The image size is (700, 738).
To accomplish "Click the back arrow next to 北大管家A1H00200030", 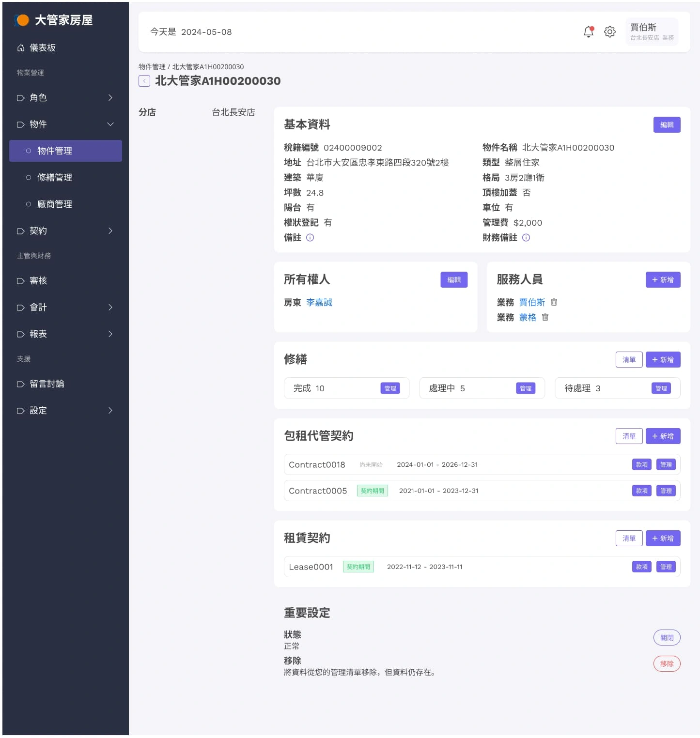I will 144,81.
